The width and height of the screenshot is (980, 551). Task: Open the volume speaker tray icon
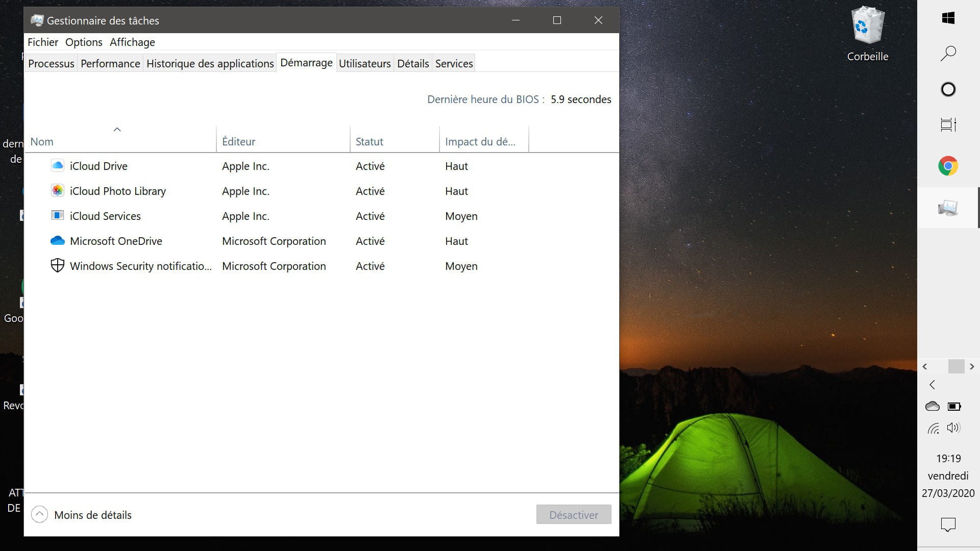pos(953,428)
